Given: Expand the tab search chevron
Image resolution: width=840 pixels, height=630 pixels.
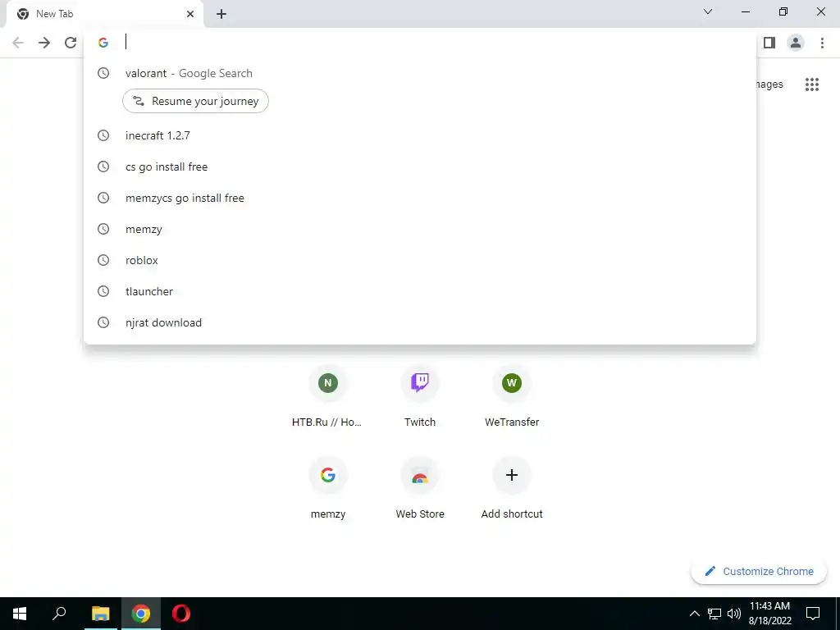Looking at the screenshot, I should (x=708, y=11).
